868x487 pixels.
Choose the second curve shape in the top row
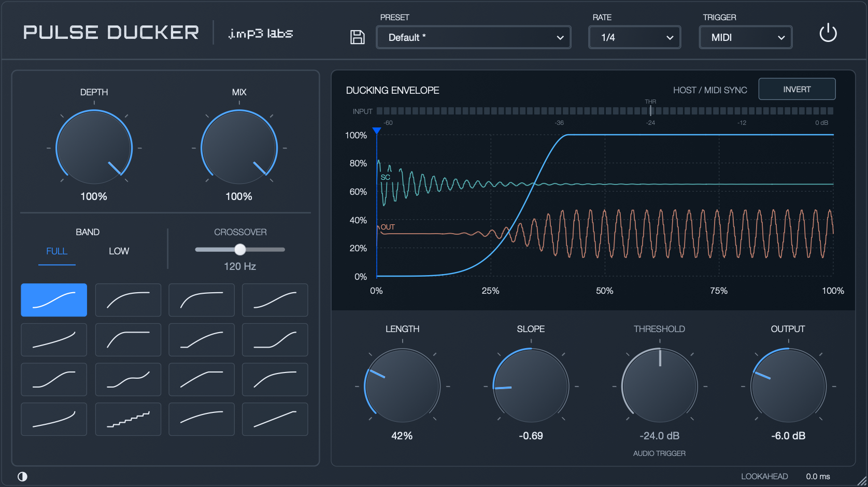tap(128, 300)
